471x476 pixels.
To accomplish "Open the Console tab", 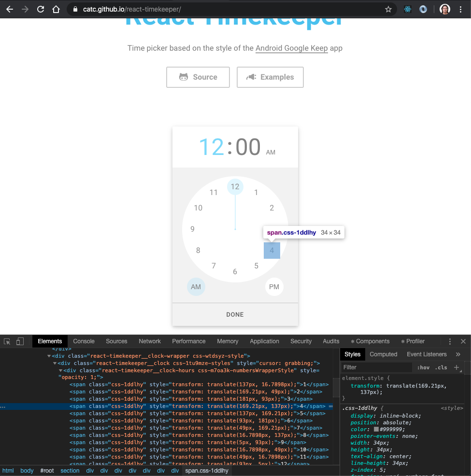I will click(x=84, y=341).
